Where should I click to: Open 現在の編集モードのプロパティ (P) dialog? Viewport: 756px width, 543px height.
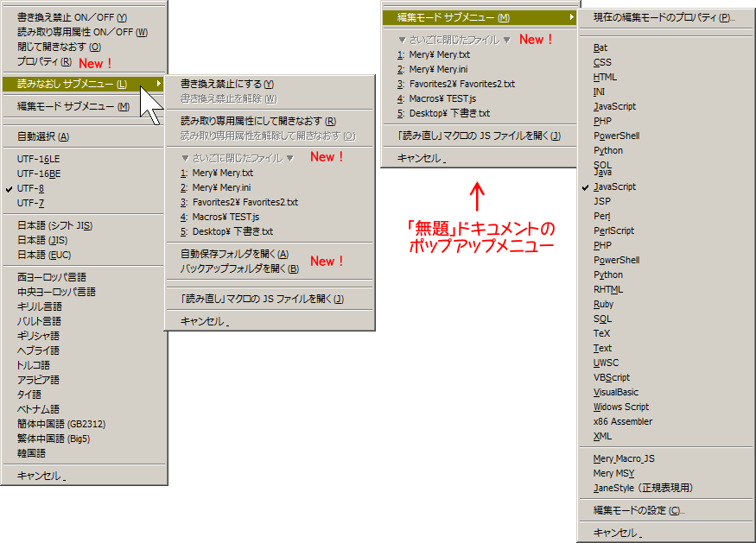pos(661,17)
